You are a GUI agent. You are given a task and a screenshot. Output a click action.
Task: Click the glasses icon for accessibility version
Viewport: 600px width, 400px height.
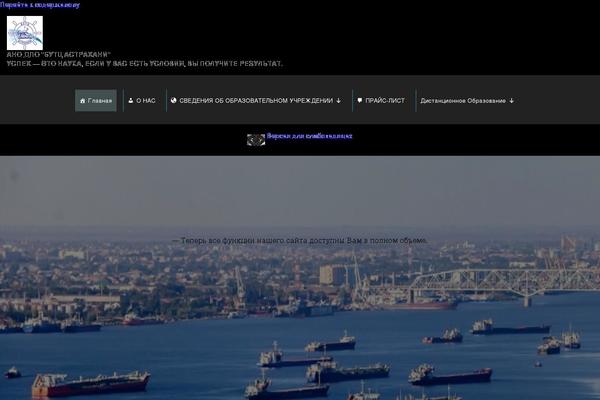coord(256,140)
